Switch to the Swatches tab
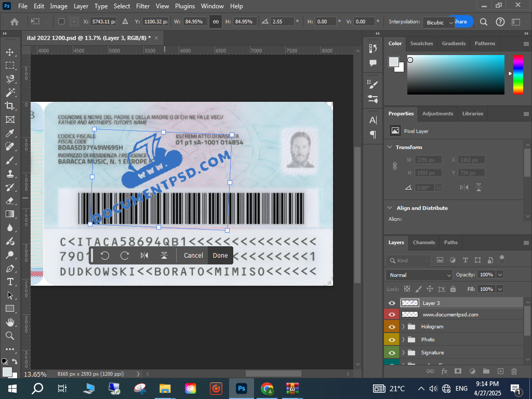This screenshot has width=532, height=399. click(x=421, y=44)
